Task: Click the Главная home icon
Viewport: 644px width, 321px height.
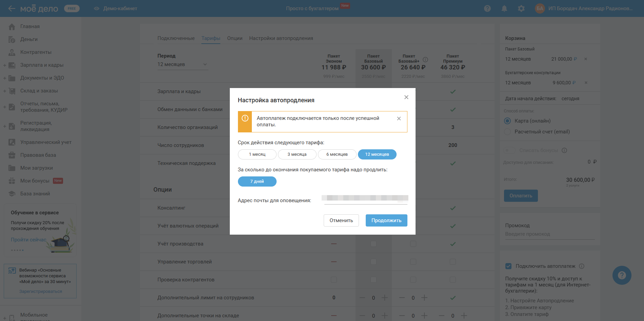Action: pyautogui.click(x=12, y=26)
